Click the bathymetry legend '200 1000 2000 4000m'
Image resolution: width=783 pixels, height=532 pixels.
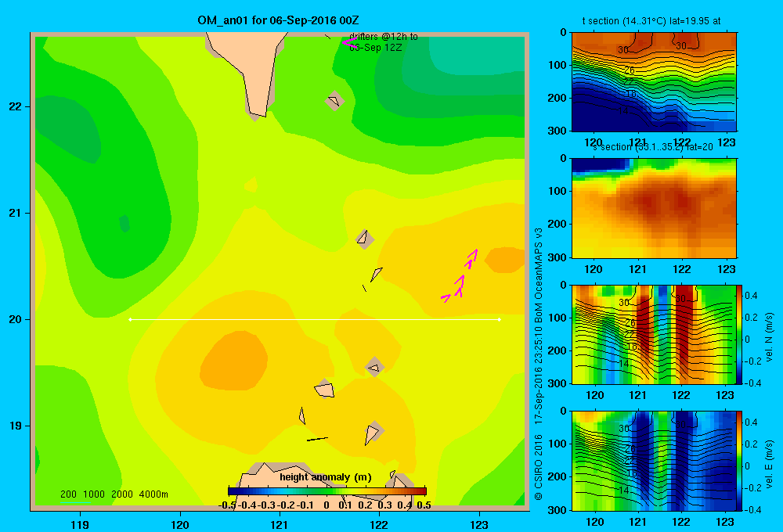(x=114, y=494)
